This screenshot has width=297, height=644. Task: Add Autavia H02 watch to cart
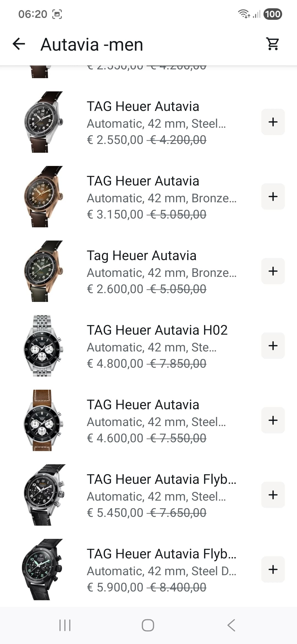coord(273,346)
